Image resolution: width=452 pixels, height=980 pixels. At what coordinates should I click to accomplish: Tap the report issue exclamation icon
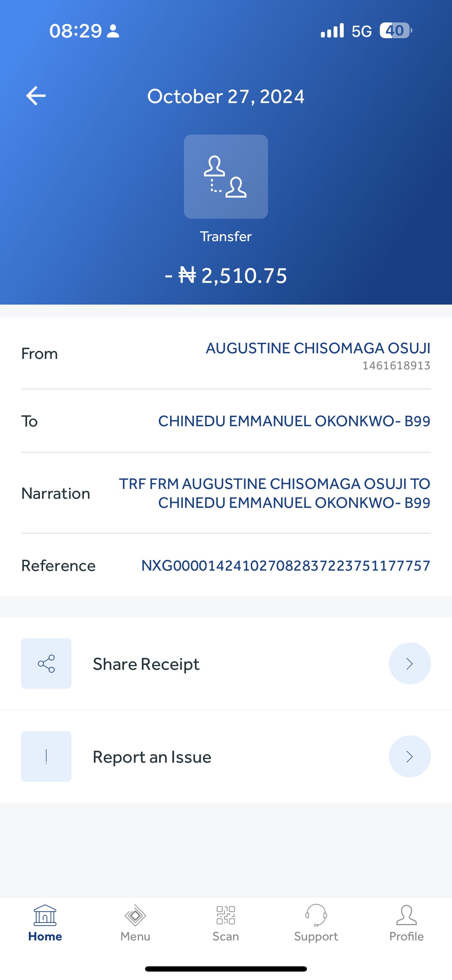[x=46, y=756]
